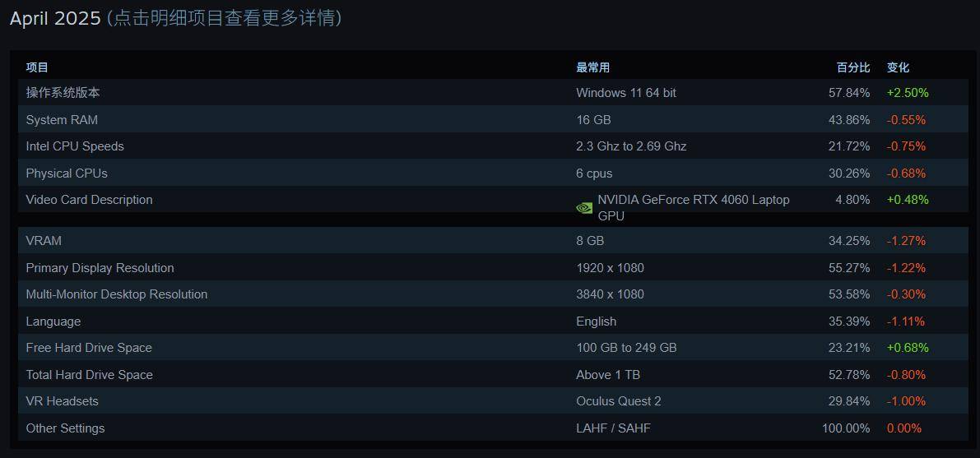This screenshot has width=980, height=458.
Task: Click the 项目 column header
Action: tap(37, 67)
